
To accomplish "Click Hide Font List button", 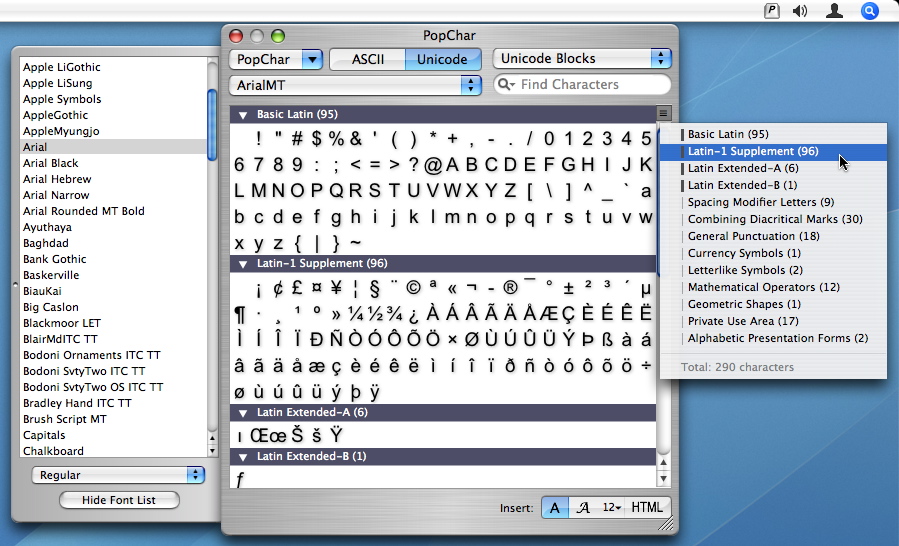I will 119,500.
